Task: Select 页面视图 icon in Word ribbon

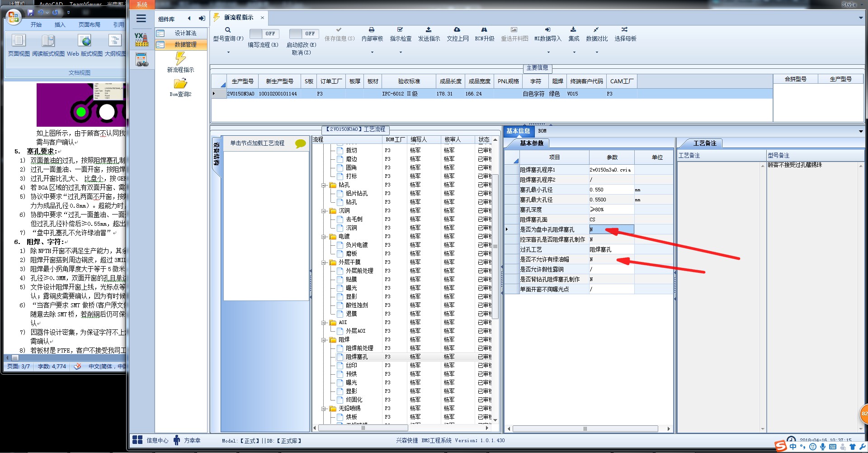Action: pyautogui.click(x=19, y=40)
